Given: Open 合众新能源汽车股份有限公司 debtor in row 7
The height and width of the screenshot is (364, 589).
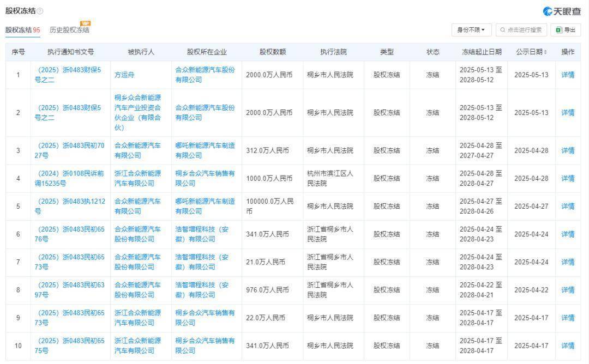Looking at the screenshot, I should click(x=137, y=262).
